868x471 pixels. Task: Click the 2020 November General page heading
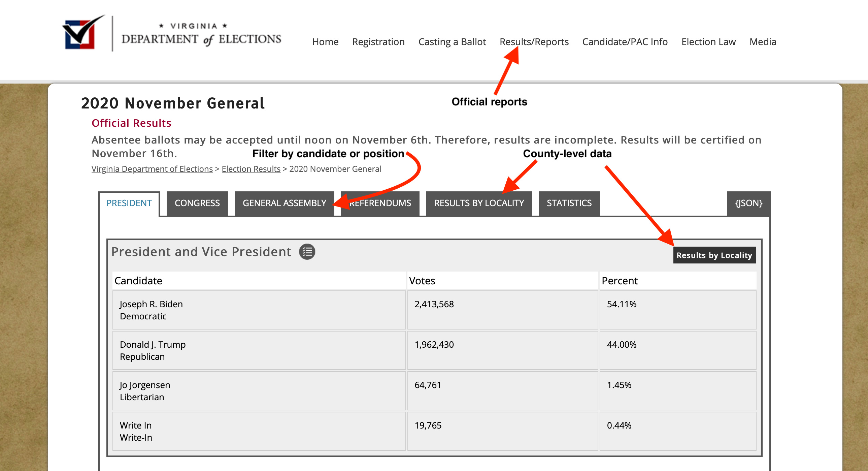(x=173, y=103)
